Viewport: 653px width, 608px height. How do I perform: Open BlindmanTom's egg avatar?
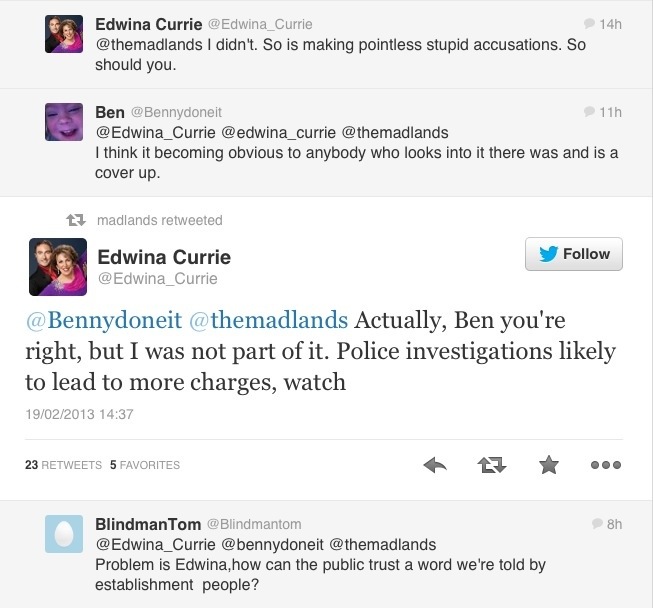tap(64, 534)
